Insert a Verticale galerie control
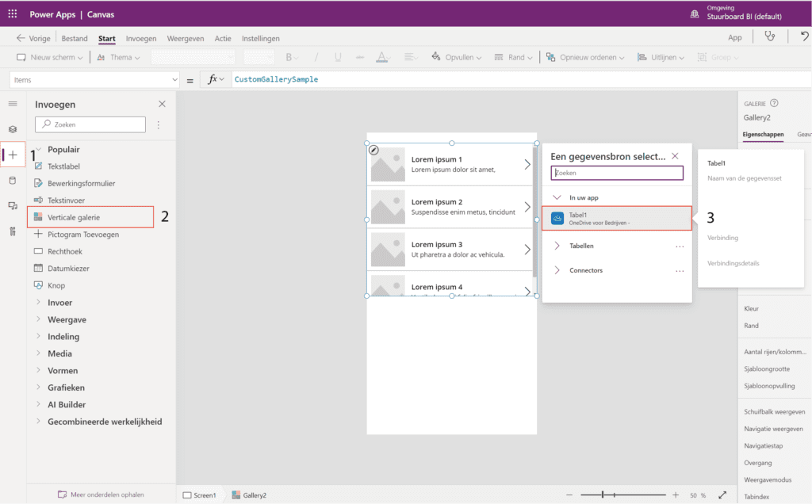812x504 pixels. pos(90,217)
